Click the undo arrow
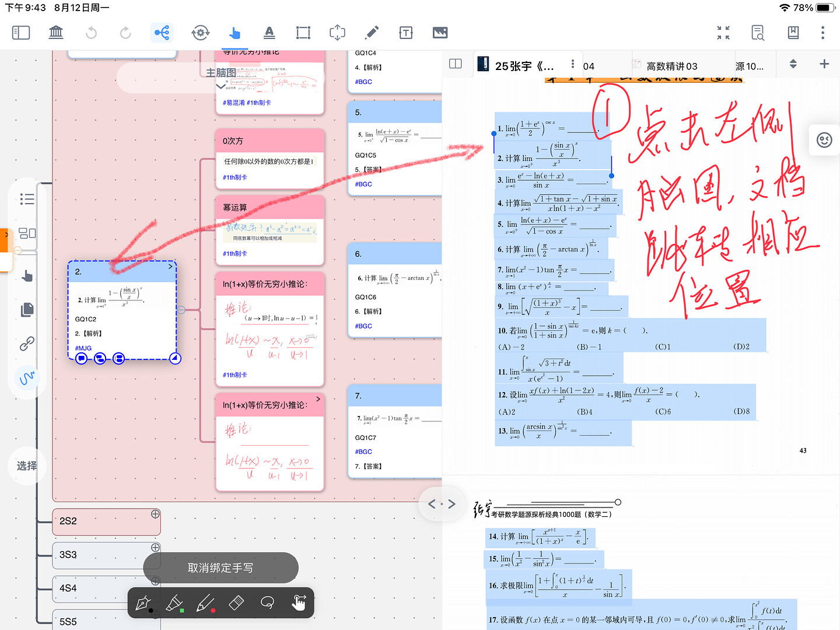 91,33
